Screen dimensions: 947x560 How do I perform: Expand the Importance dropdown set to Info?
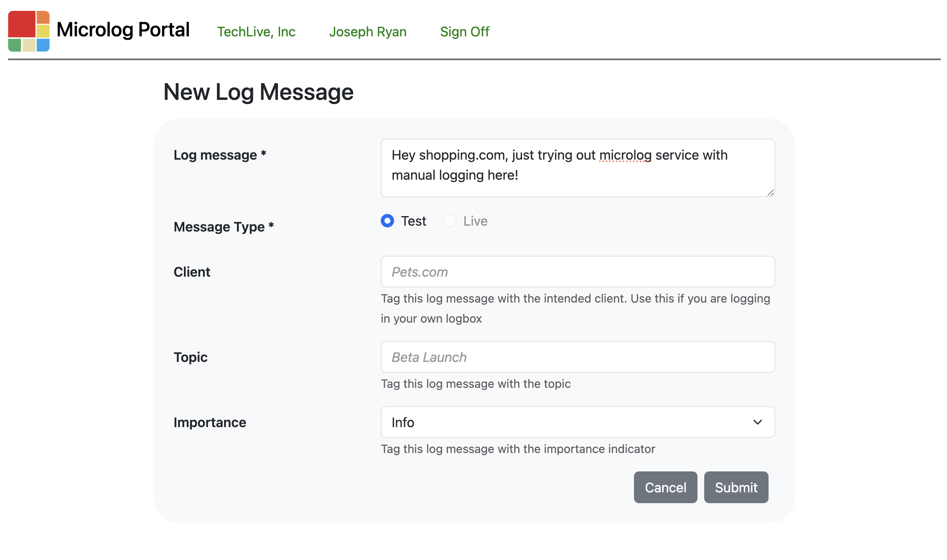point(577,422)
